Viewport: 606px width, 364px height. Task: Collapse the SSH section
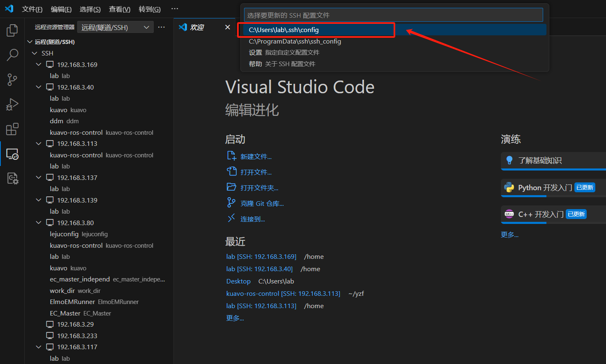(34, 53)
